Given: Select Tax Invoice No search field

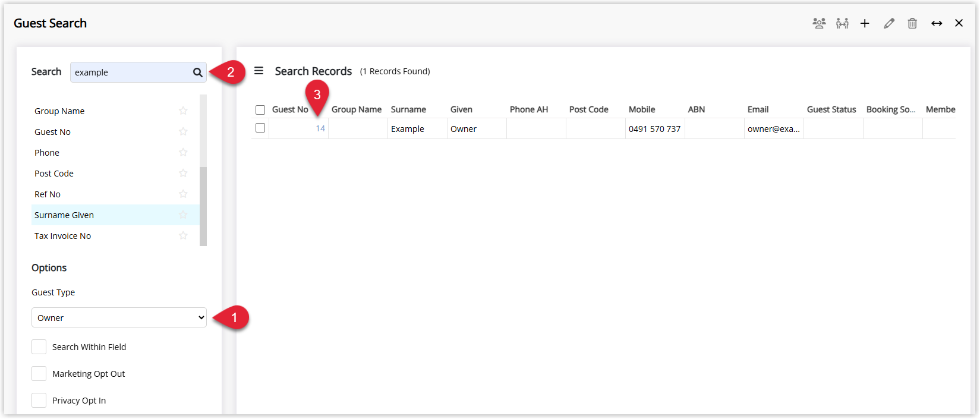Looking at the screenshot, I should coord(115,236).
